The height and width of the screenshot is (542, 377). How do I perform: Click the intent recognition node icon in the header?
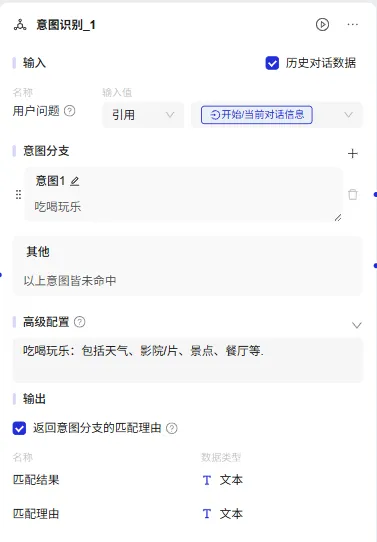point(20,25)
